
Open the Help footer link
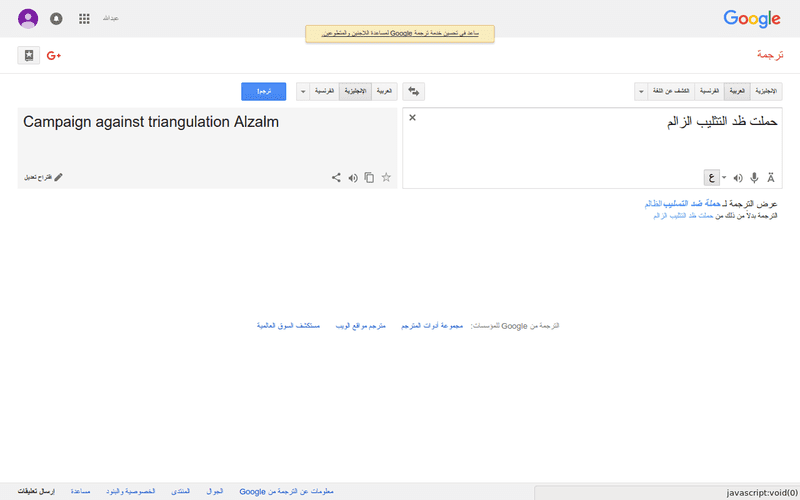pyautogui.click(x=81, y=492)
